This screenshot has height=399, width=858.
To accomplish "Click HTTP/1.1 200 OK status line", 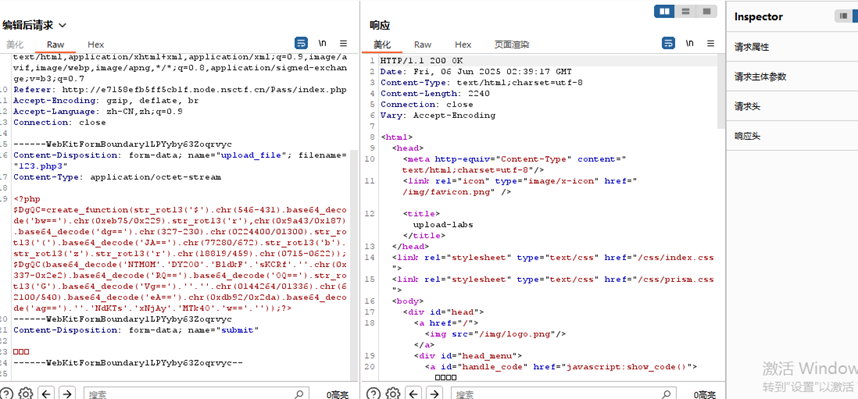I will click(x=421, y=60).
